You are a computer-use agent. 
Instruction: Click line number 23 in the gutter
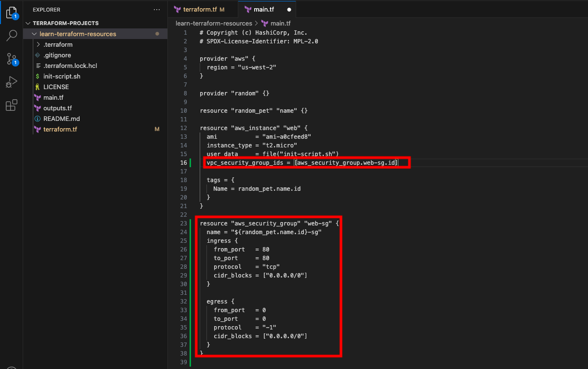tap(183, 224)
